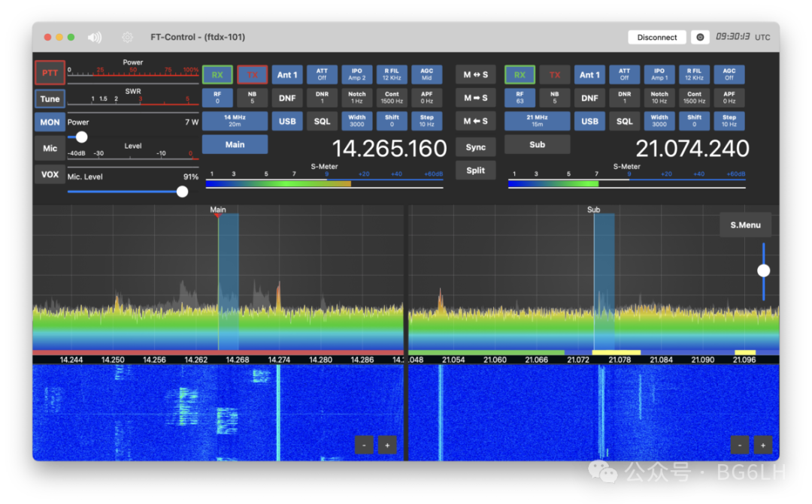Toggle main receiver RX button
Image resolution: width=812 pixels, height=504 pixels.
pos(217,74)
